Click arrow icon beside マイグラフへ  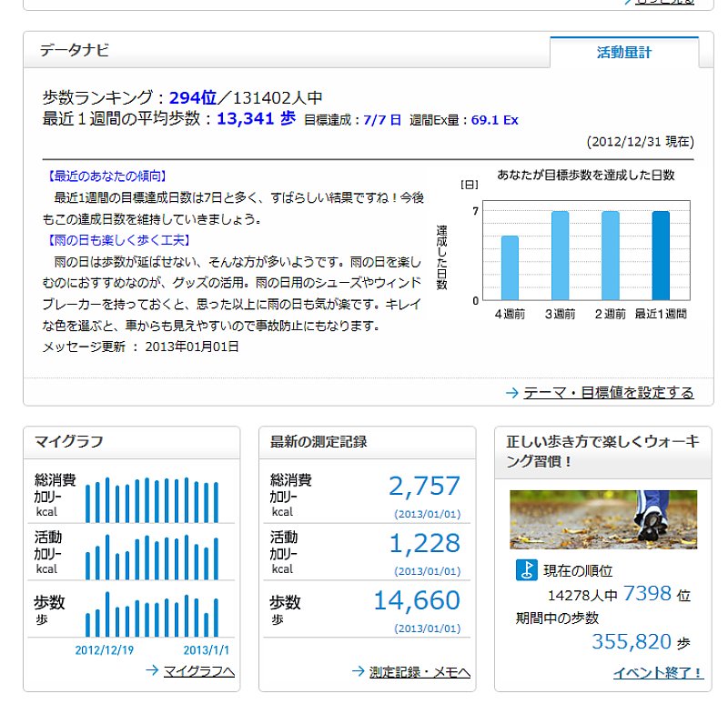(x=152, y=671)
